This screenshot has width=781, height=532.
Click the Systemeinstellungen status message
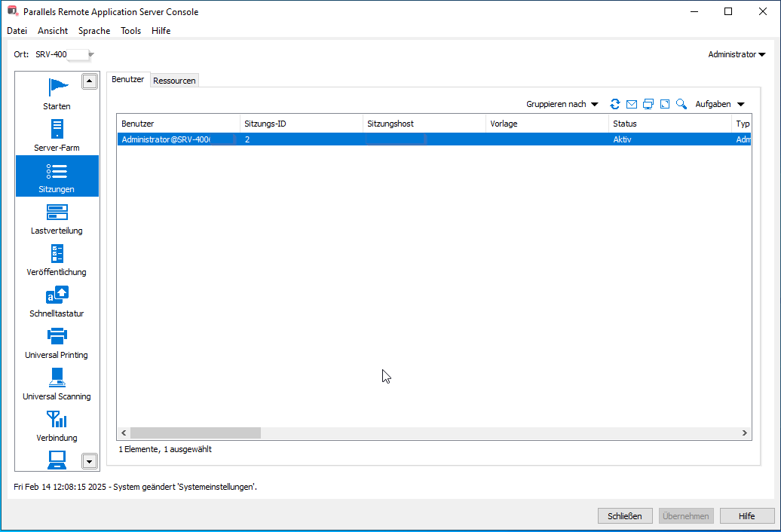click(x=136, y=487)
